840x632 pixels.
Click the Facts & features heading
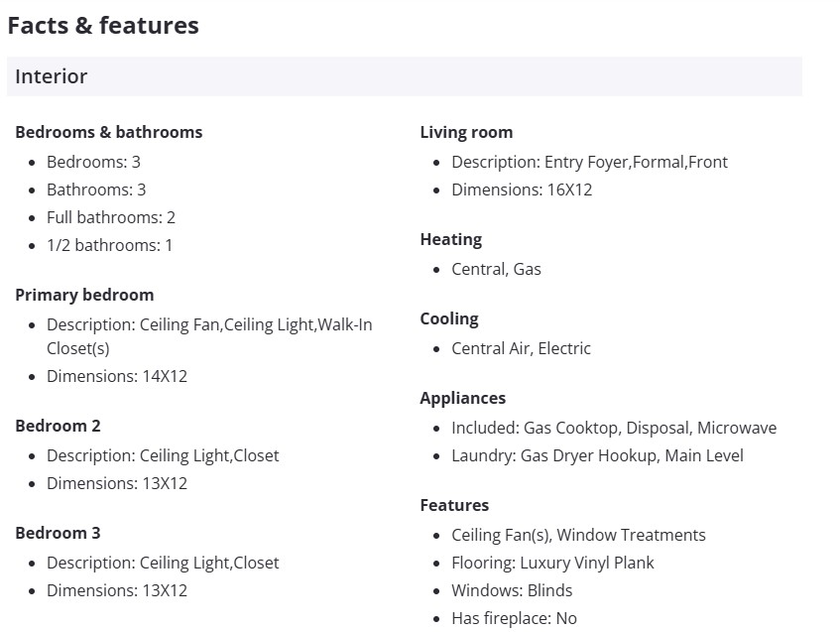[x=103, y=26]
